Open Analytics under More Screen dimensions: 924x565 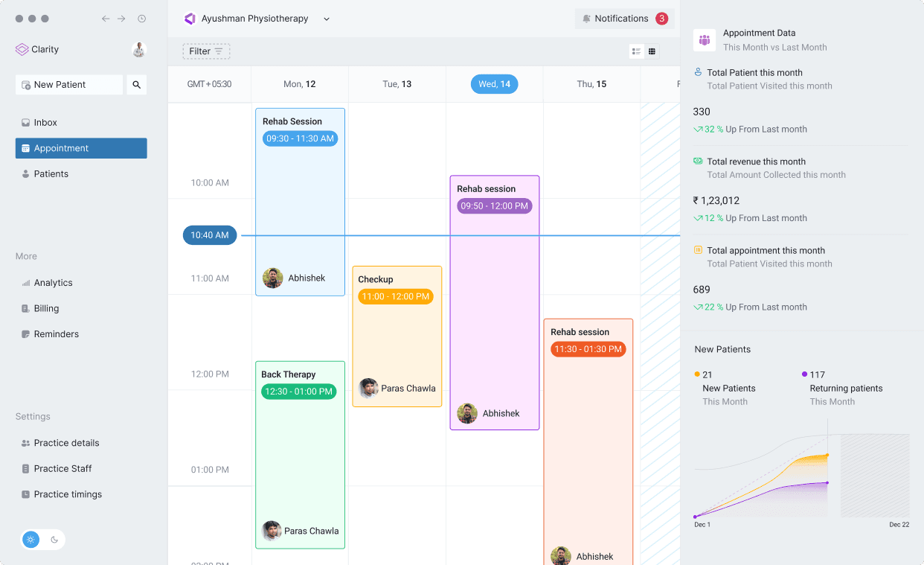coord(54,283)
